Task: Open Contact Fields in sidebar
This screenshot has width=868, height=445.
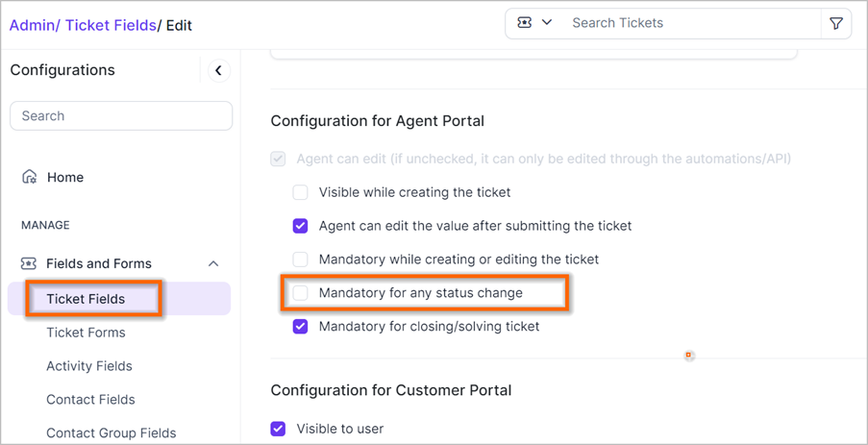Action: (x=90, y=399)
